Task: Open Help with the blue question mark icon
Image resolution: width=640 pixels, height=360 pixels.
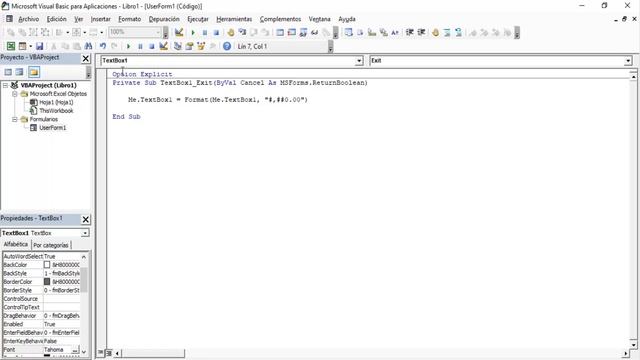Action: 227,46
